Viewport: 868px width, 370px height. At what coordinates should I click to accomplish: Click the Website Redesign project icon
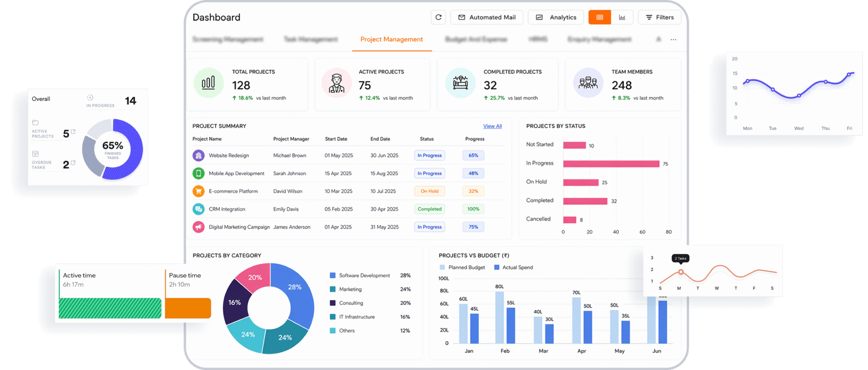point(198,155)
